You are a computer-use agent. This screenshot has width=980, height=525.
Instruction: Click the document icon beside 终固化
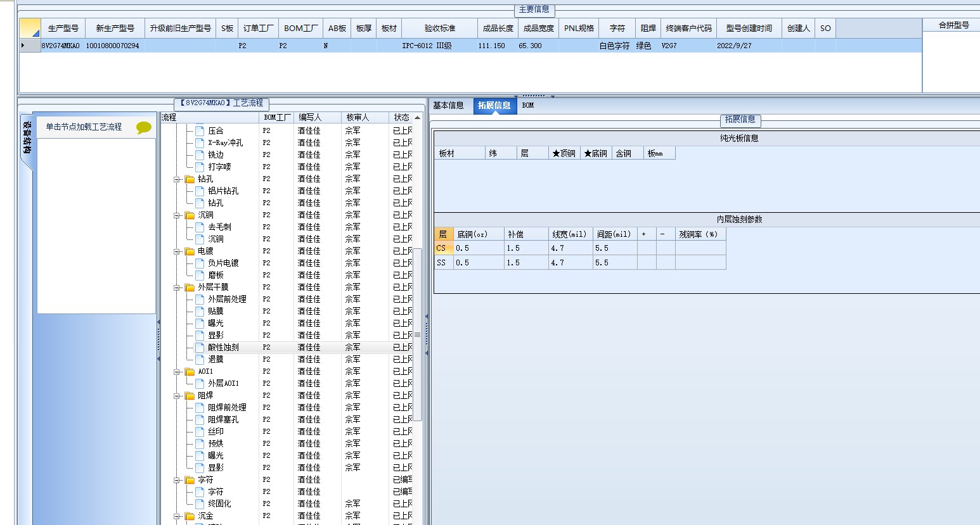point(200,503)
